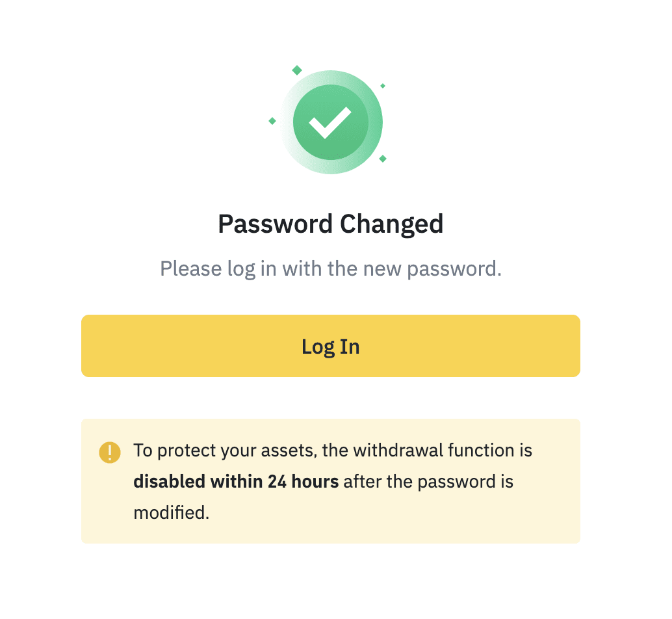Screen dimensions: 672x619
Task: Click the "Please log in with the new password" text
Action: click(330, 269)
